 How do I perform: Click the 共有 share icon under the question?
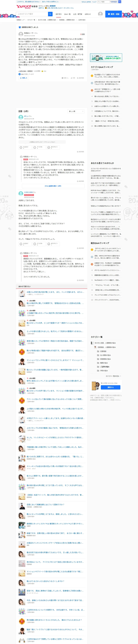pyautogui.click(x=73, y=78)
